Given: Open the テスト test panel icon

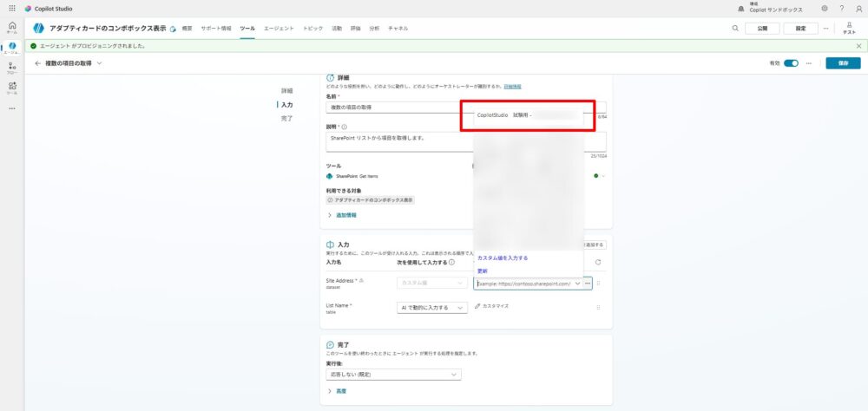Looking at the screenshot, I should (849, 27).
